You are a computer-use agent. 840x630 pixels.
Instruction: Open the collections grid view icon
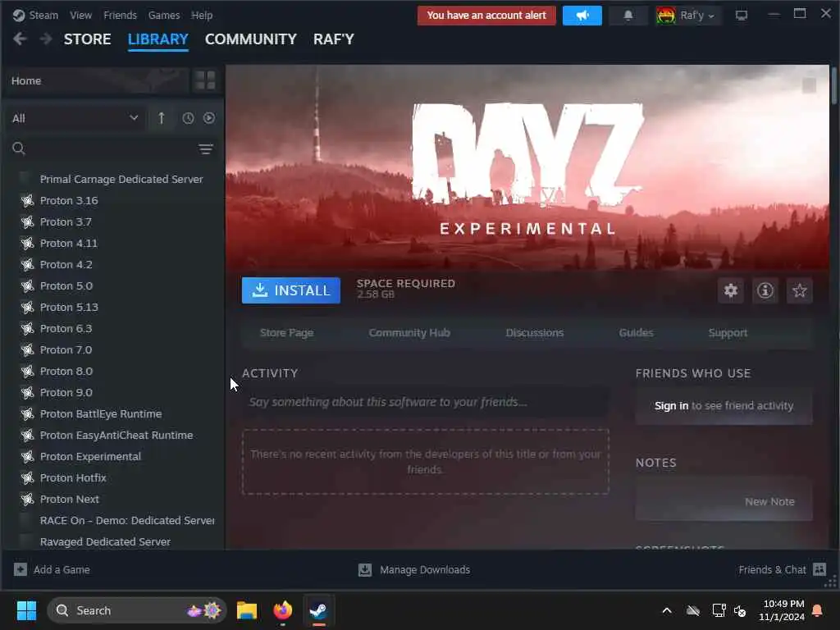tap(205, 81)
